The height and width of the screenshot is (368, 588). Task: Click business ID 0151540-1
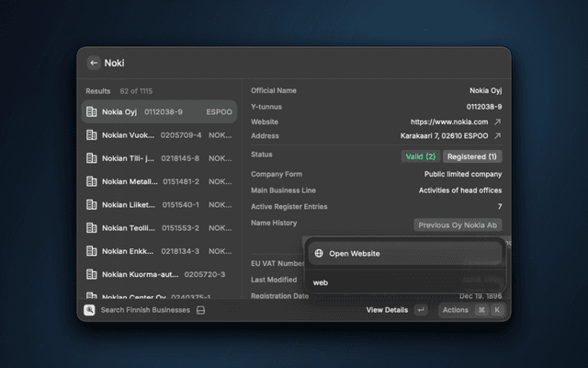tap(180, 204)
